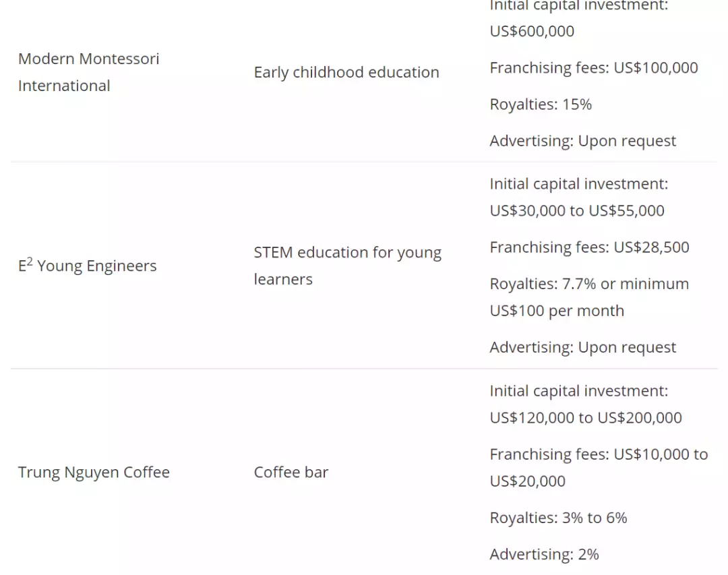
Task: Click the E² Young Engineers brand name
Action: 87,266
